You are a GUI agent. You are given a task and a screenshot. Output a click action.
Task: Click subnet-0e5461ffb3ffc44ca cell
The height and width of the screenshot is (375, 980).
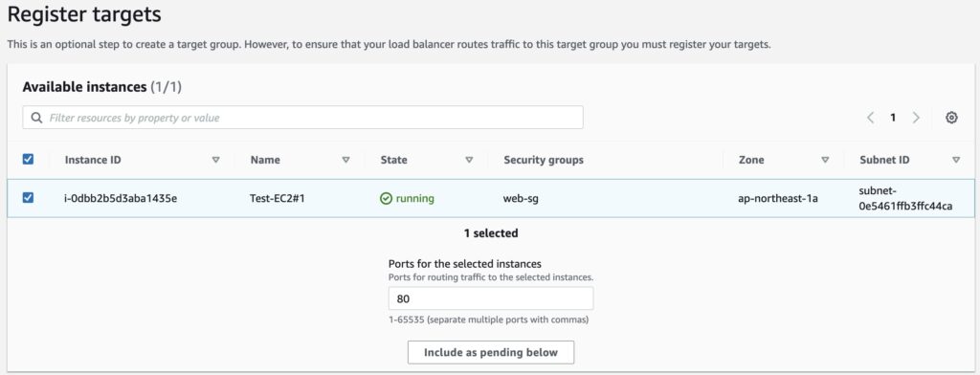[905, 199]
